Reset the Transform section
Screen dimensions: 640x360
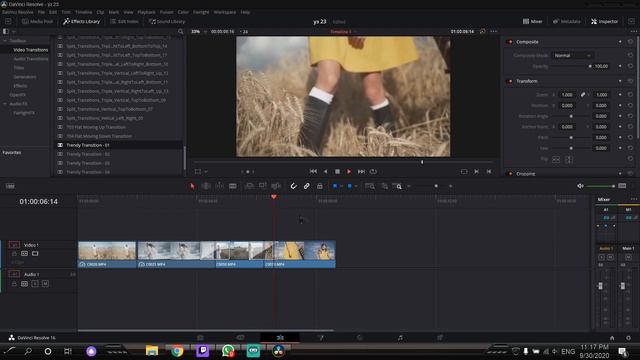[x=630, y=81]
